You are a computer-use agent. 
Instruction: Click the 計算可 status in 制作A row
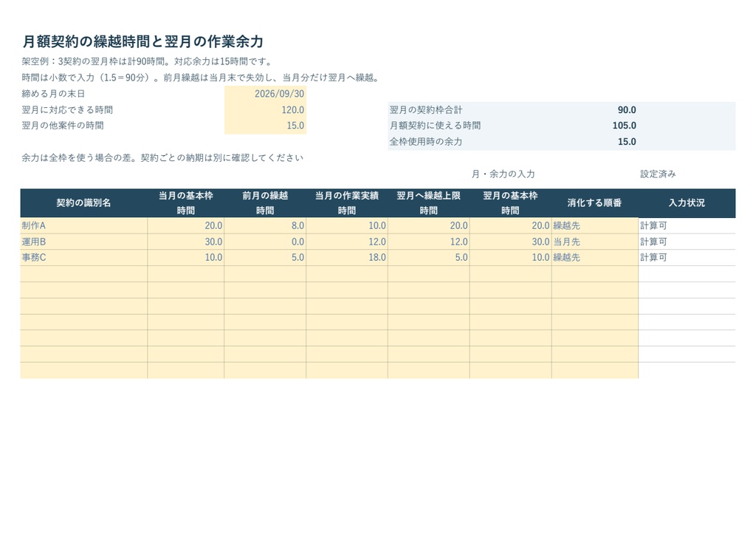tap(653, 226)
